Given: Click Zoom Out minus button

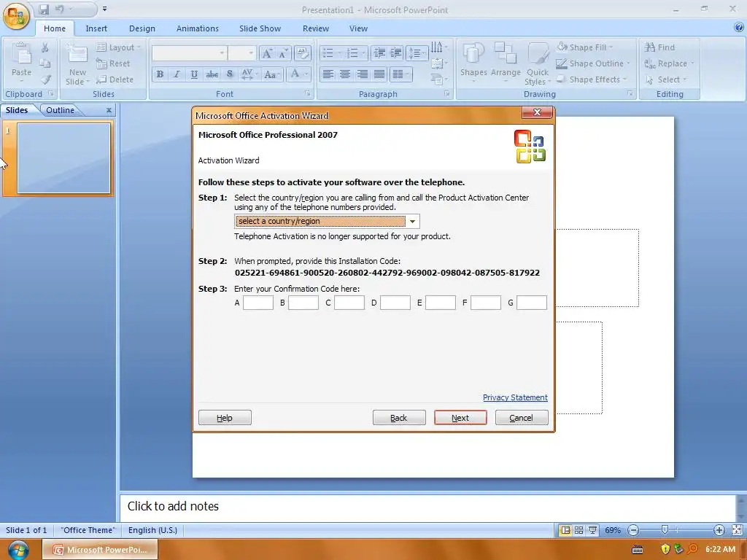Looking at the screenshot, I should [633, 530].
